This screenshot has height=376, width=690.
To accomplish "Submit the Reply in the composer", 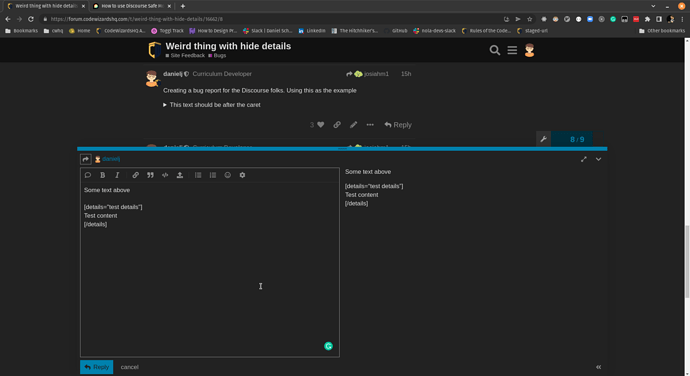I will tap(96, 367).
